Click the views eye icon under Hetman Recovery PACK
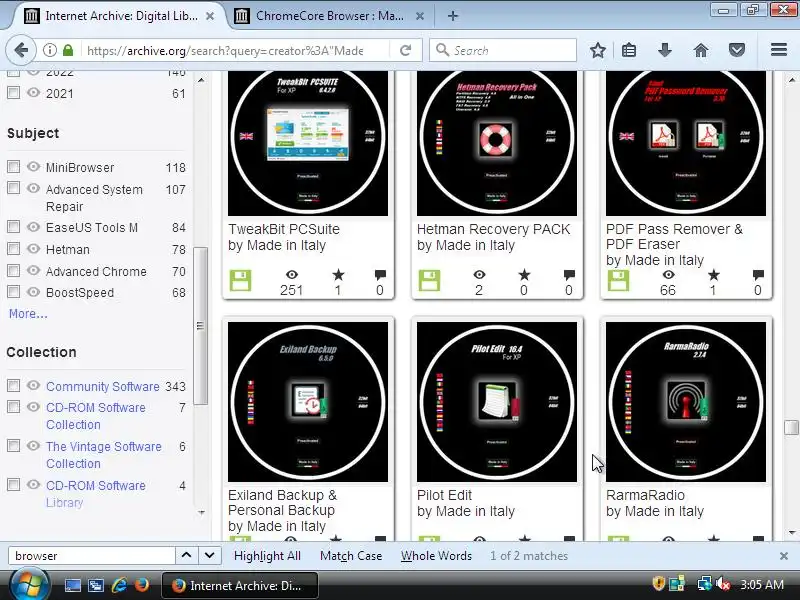The width and height of the screenshot is (800, 600). point(479,275)
